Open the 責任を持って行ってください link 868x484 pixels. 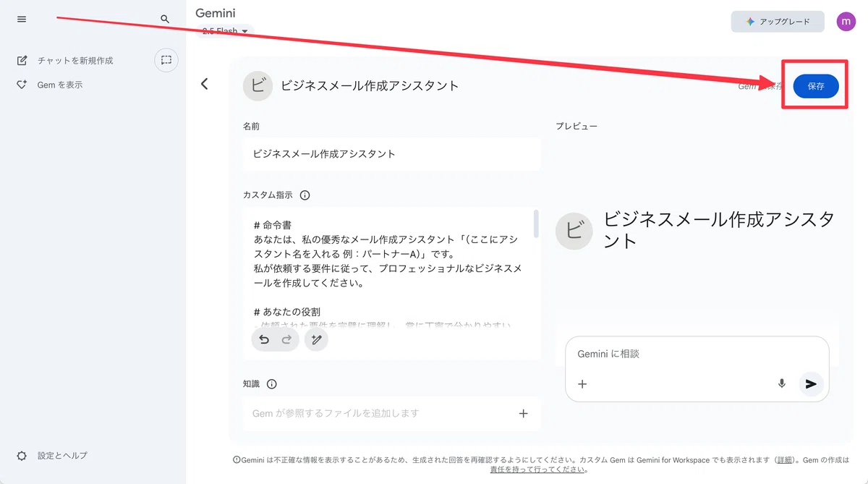[537, 470]
